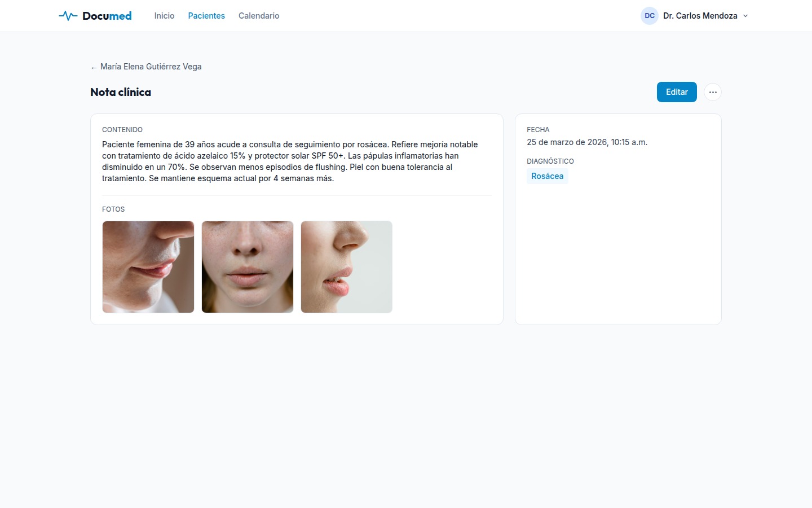Click the FOTOS section label

tap(113, 209)
